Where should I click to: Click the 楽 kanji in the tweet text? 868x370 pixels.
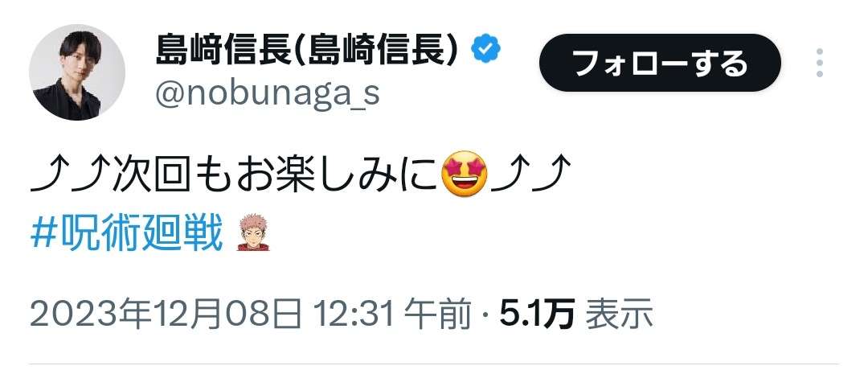point(294,175)
